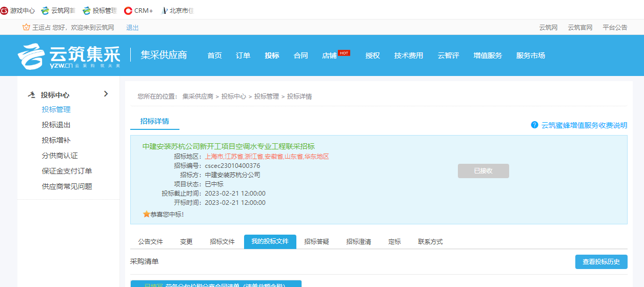Click the star icon next to 恭喜您中标
This screenshot has height=287, width=644.
(146, 214)
